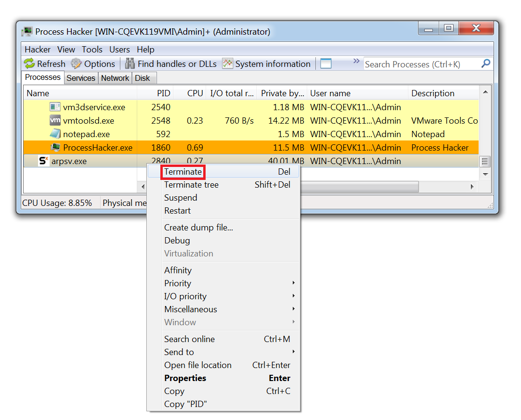This screenshot has width=521, height=420.
Task: Choose Copy "PID" menu entry
Action: [223, 404]
